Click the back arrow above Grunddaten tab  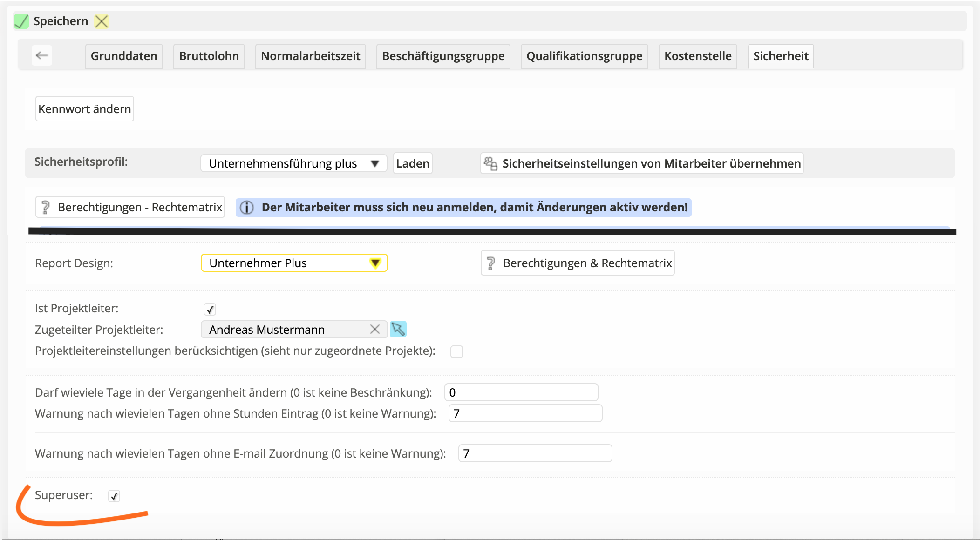(41, 55)
